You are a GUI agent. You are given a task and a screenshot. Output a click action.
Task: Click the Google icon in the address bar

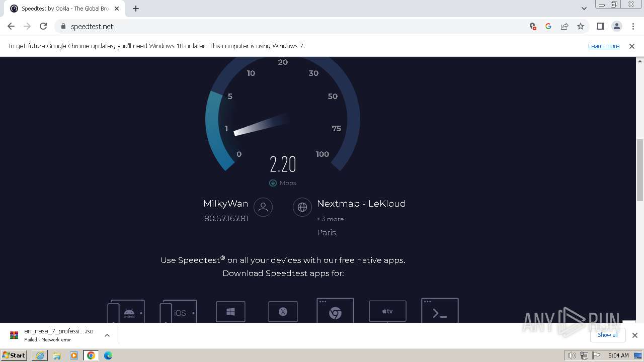pos(548,26)
